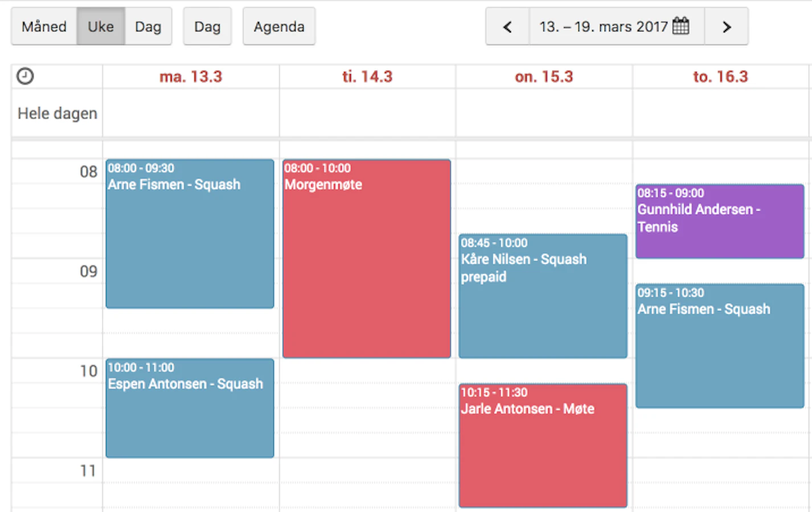Select Kåre Nilsen Squash prepaid booking

point(543,296)
